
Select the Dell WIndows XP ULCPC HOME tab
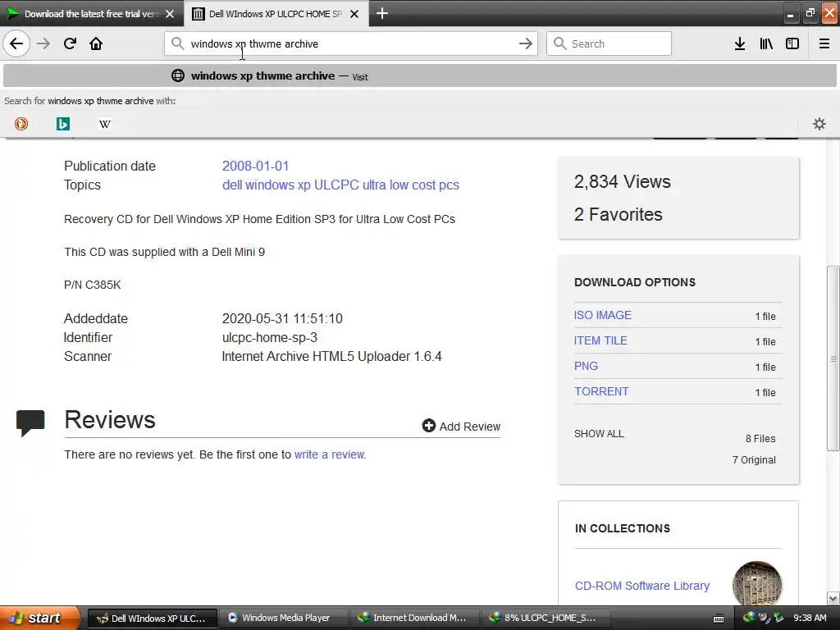(276, 14)
